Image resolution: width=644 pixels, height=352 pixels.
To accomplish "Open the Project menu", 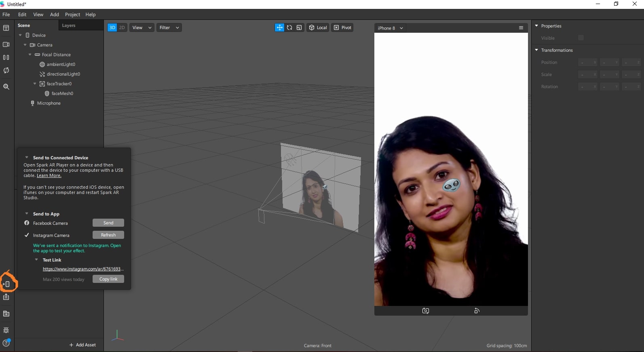I will pyautogui.click(x=73, y=15).
